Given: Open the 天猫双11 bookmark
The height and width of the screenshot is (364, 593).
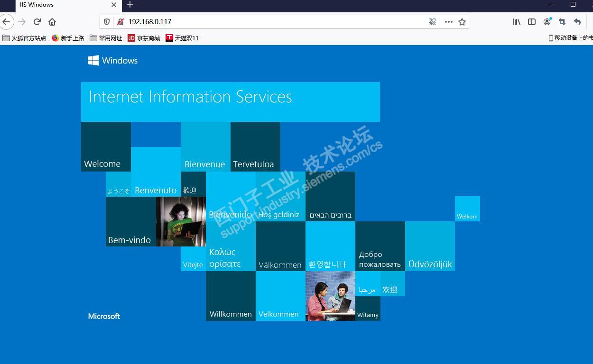Looking at the screenshot, I should [182, 38].
